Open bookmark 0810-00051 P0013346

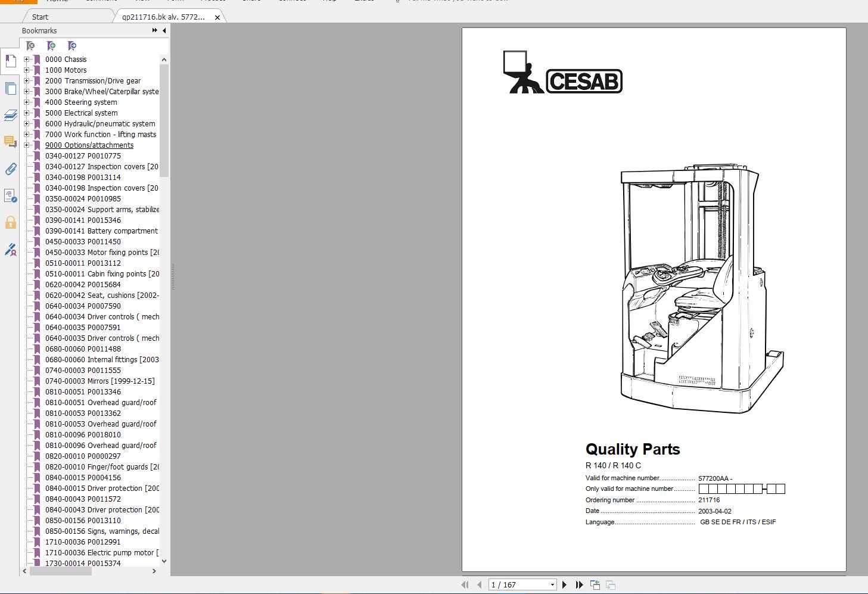pos(83,392)
